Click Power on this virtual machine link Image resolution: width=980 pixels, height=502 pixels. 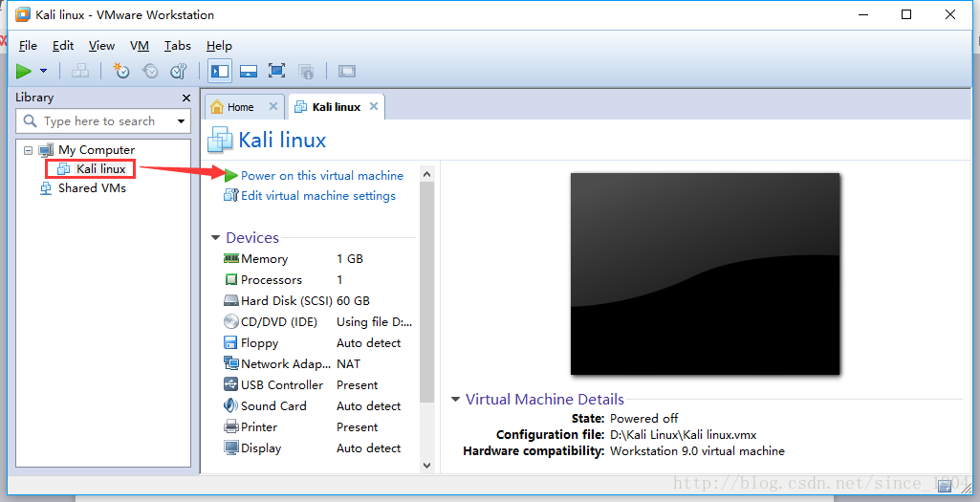click(x=322, y=176)
